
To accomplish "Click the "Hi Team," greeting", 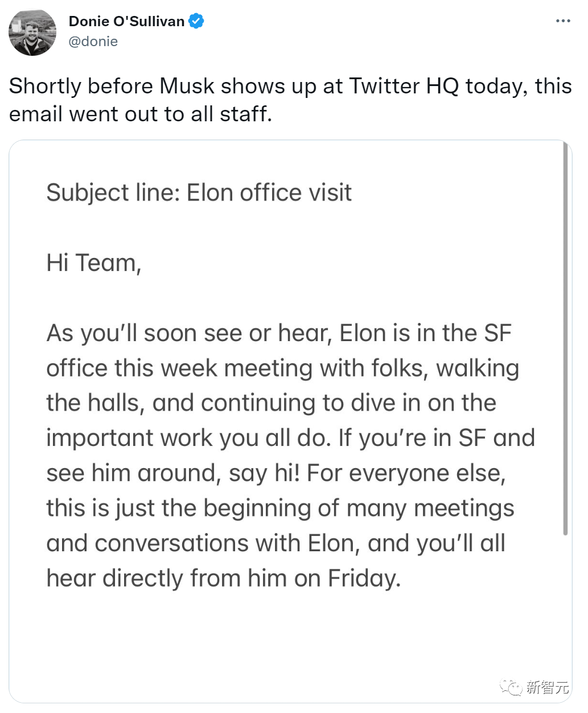I will (x=93, y=263).
